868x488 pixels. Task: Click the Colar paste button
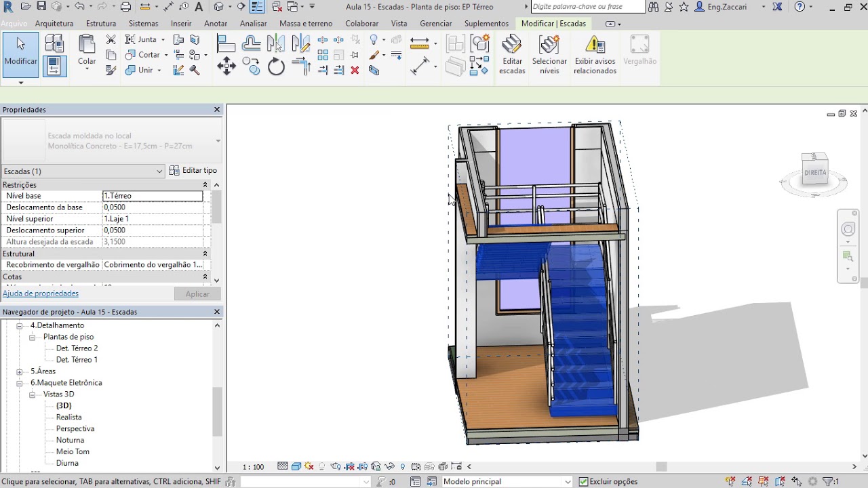87,51
